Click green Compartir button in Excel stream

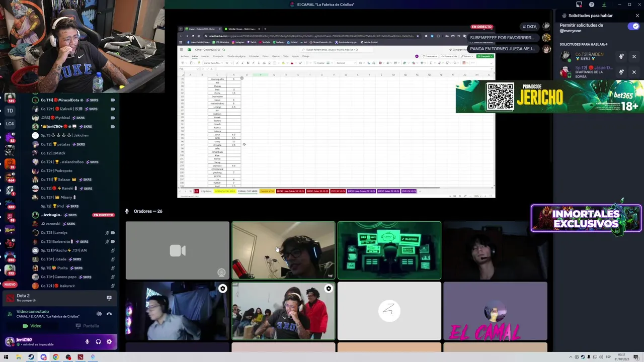pyautogui.click(x=485, y=56)
